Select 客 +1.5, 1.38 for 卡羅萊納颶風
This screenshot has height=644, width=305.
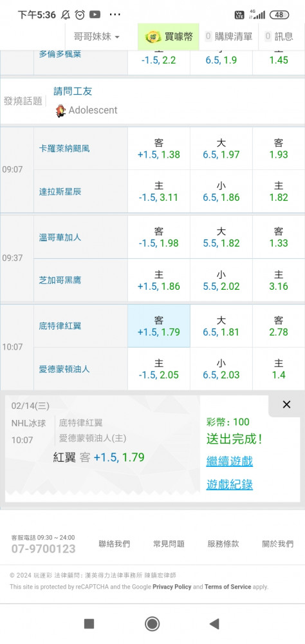click(x=159, y=149)
